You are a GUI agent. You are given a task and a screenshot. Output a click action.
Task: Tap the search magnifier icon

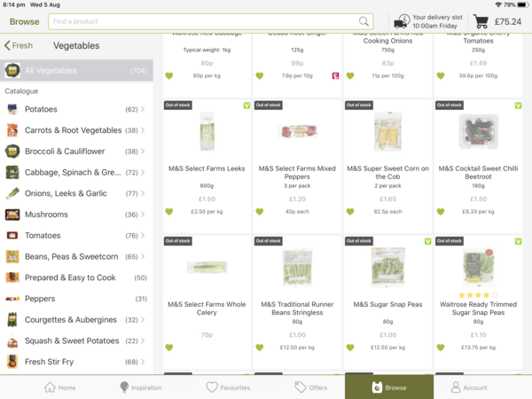(364, 21)
